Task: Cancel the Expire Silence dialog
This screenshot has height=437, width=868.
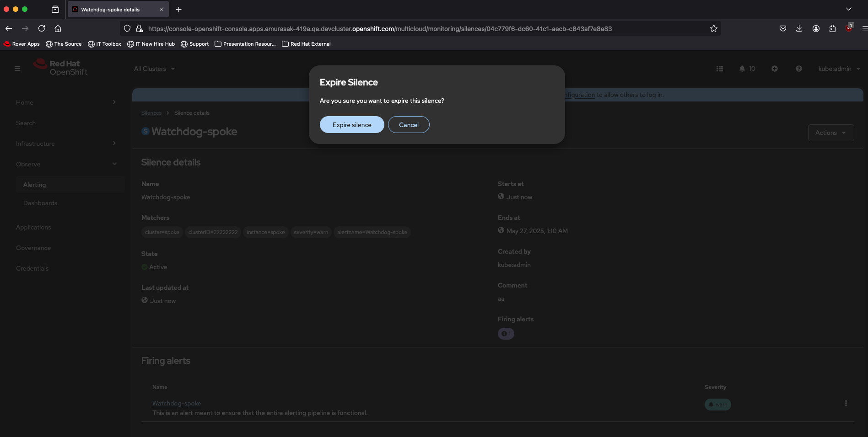Action: click(409, 125)
